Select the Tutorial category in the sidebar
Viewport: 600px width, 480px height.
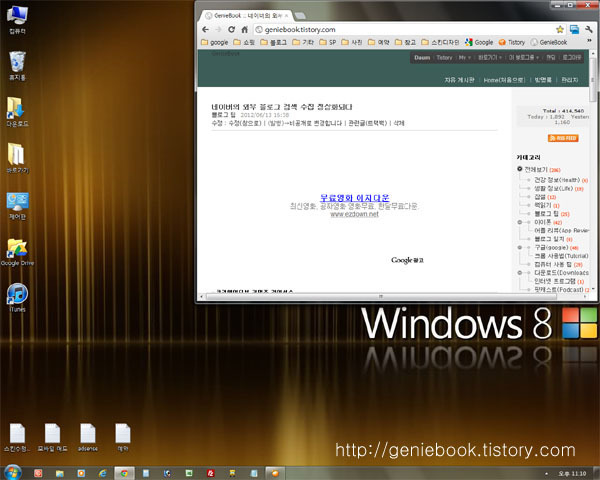(561, 256)
